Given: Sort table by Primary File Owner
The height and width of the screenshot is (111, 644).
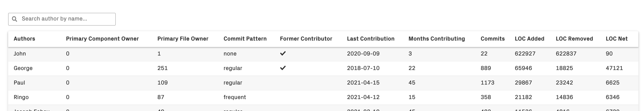Looking at the screenshot, I should click(183, 39).
